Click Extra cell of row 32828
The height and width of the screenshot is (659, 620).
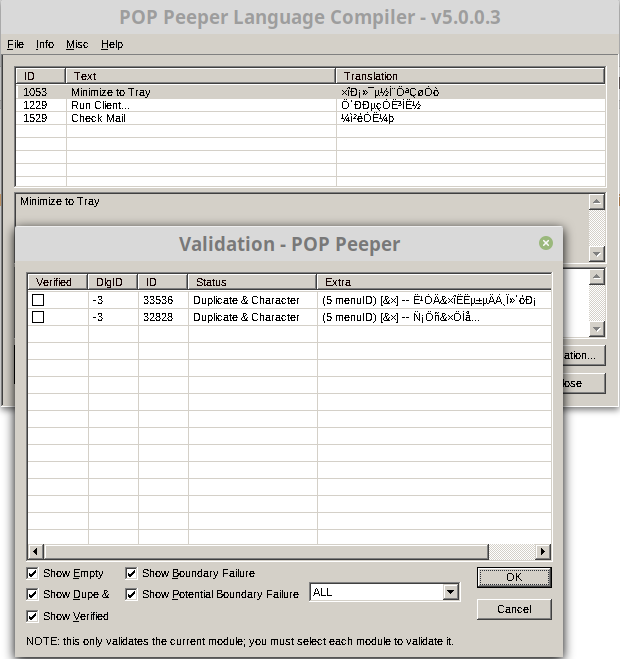[x=434, y=317]
